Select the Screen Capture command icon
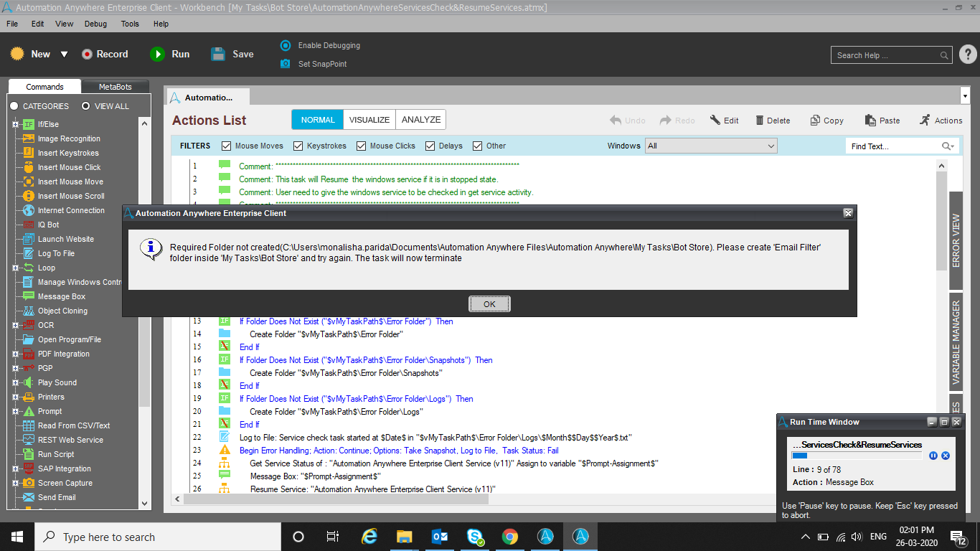 click(x=29, y=483)
